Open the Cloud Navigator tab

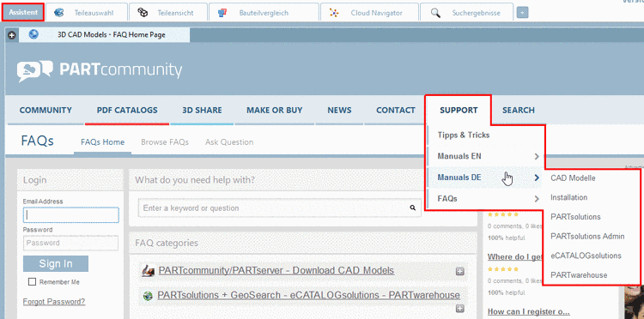(369, 12)
